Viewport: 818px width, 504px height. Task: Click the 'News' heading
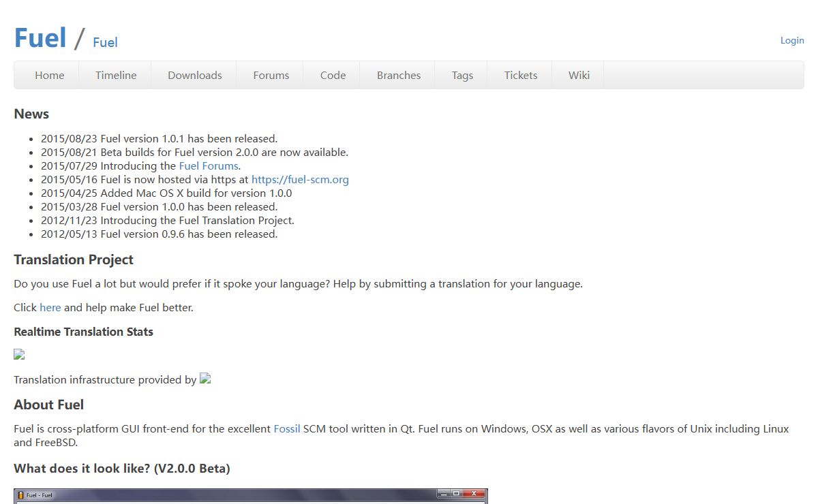click(x=31, y=114)
